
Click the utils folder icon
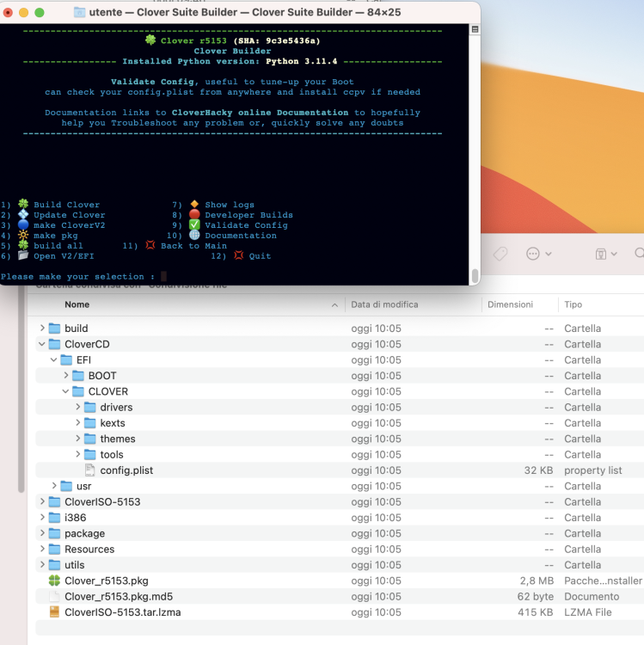[x=54, y=565]
